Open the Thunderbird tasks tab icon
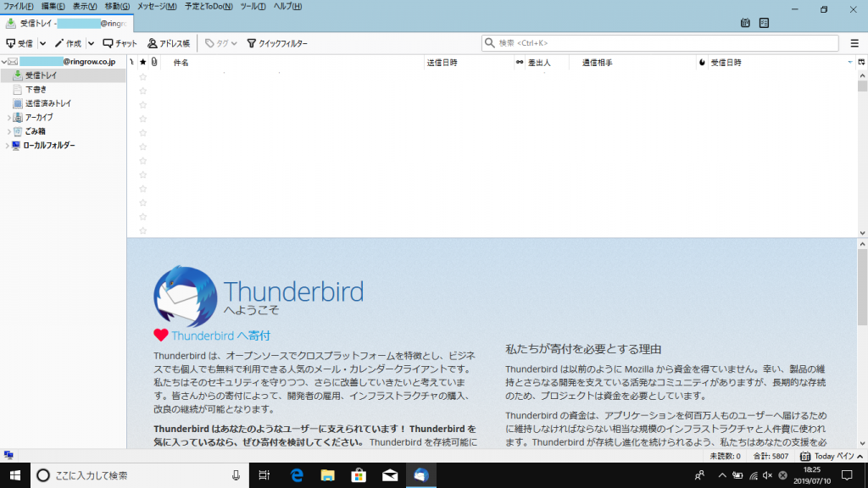Image resolution: width=868 pixels, height=488 pixels. tap(765, 23)
